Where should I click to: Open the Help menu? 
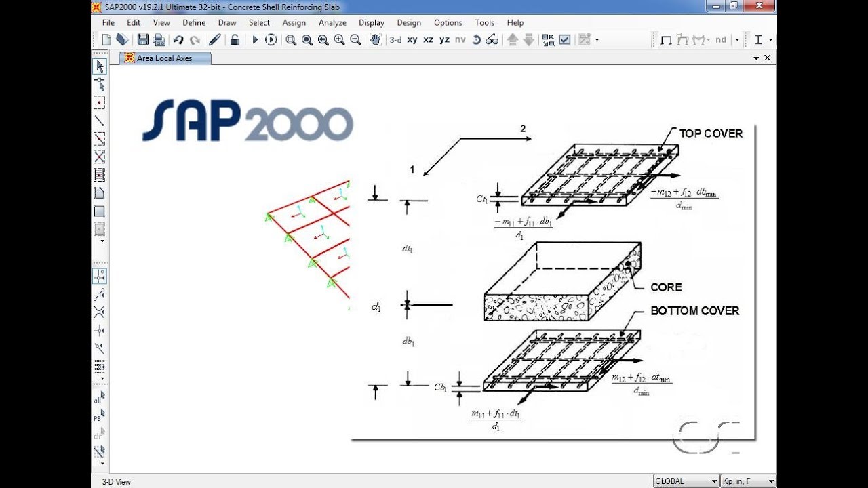coord(515,22)
